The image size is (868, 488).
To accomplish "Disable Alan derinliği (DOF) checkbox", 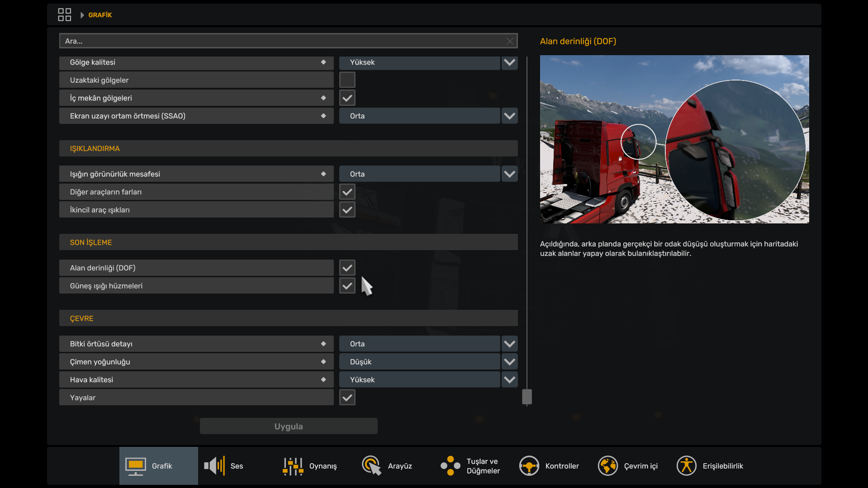I will tap(347, 268).
